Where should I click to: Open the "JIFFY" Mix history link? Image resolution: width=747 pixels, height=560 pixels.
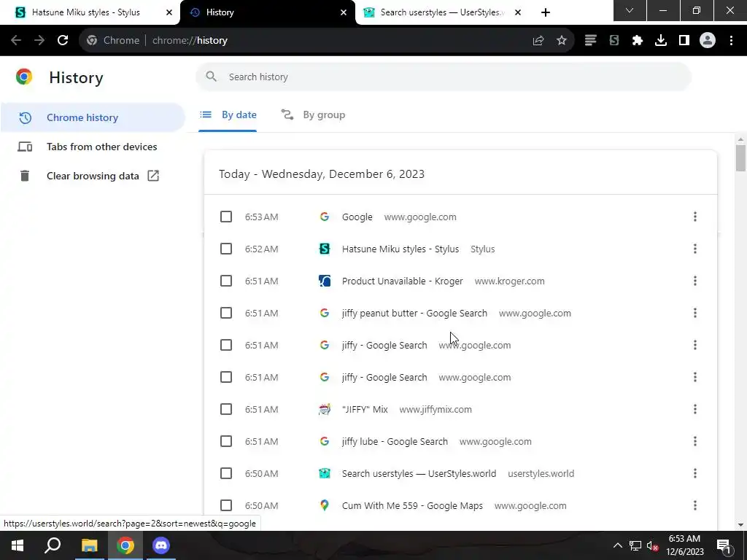(365, 410)
